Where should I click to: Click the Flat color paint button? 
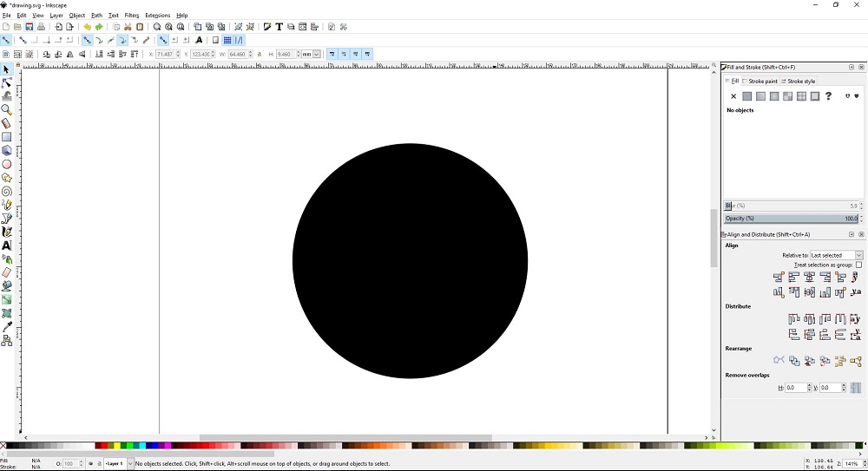click(746, 96)
